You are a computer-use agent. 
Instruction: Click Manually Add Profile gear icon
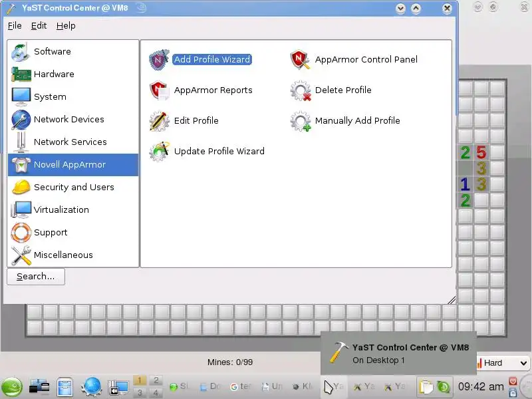[301, 121]
